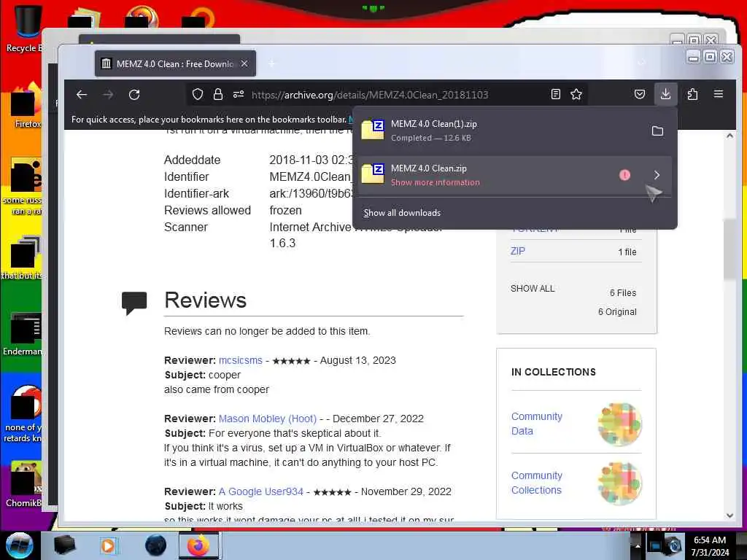This screenshot has width=747, height=560.
Task: Open A Google User934 reviewer link
Action: (261, 491)
